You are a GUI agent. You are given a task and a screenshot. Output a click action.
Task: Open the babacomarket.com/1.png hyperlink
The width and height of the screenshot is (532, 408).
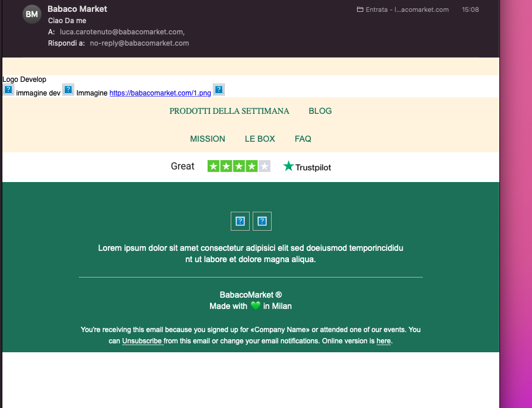point(160,93)
